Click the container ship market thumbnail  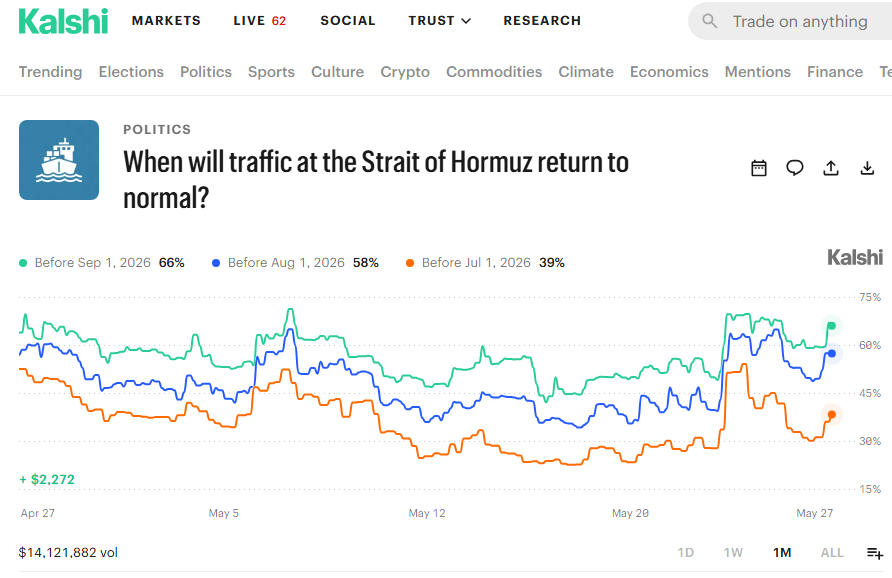click(x=59, y=160)
